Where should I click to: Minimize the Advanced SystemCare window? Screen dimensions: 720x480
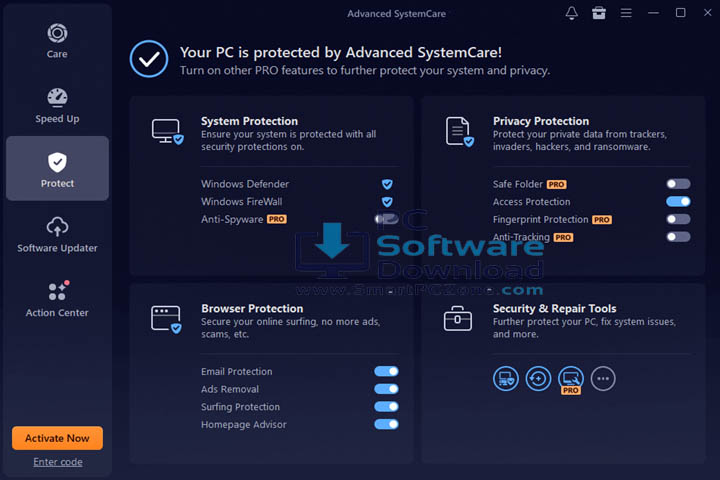(x=653, y=13)
